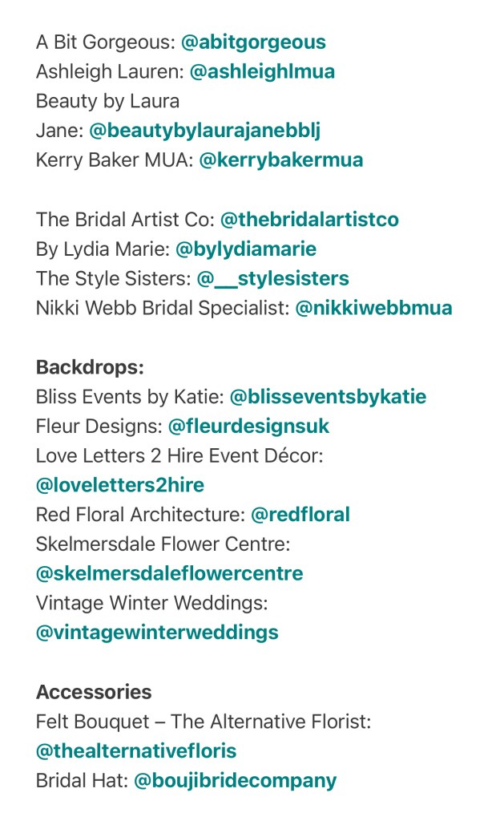Click the Skelmersdale Flower Centre label
Image resolution: width=504 pixels, height=821 pixels.
(163, 544)
